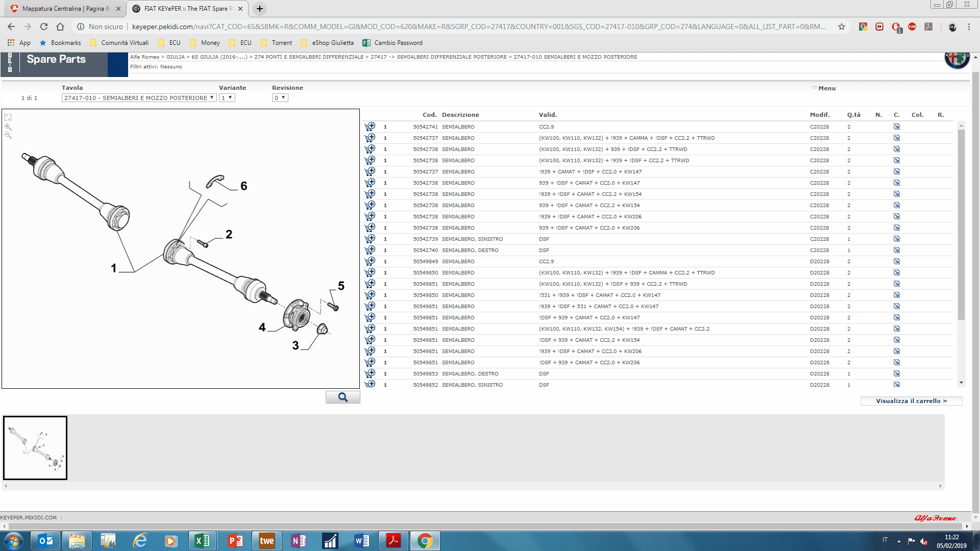Close Mappatura Centralina tab

(x=118, y=9)
